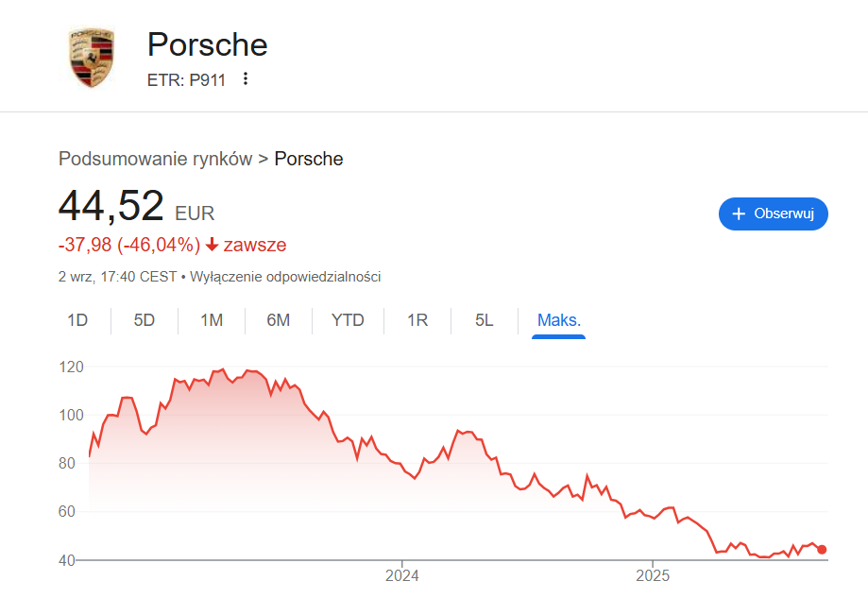Screen dimensions: 868x598
Task: Switch to the 6M range tab
Action: pos(279,320)
